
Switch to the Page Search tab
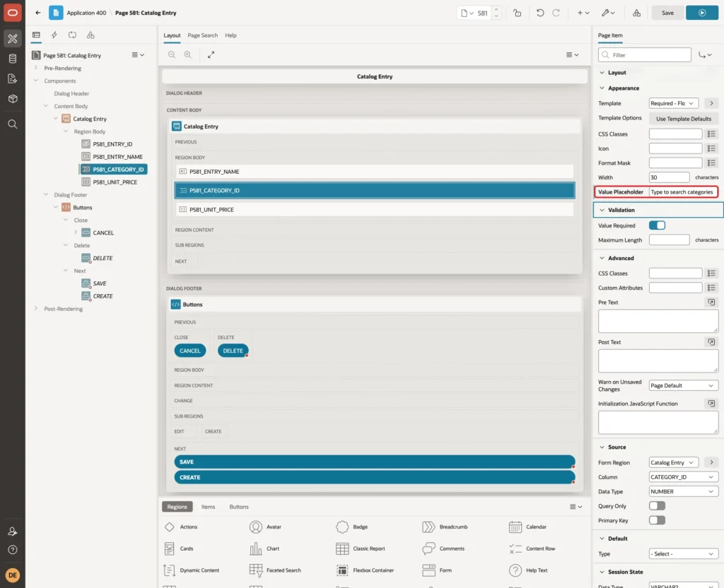(x=202, y=35)
